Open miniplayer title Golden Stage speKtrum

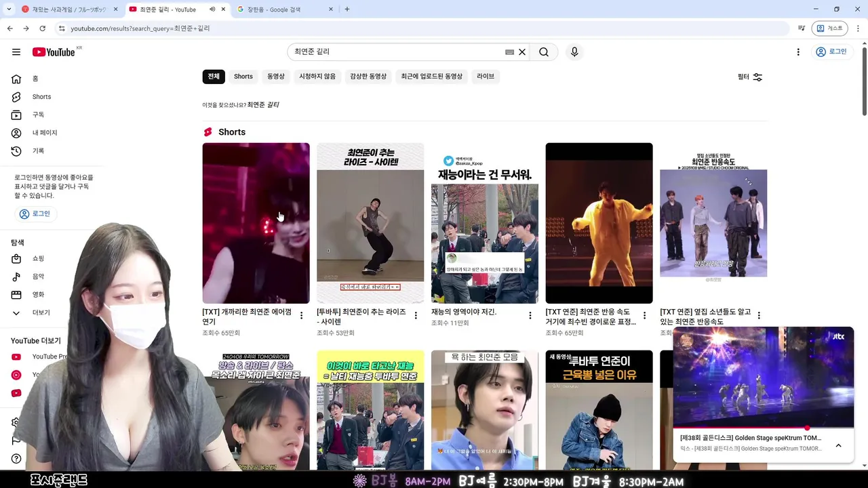click(751, 438)
